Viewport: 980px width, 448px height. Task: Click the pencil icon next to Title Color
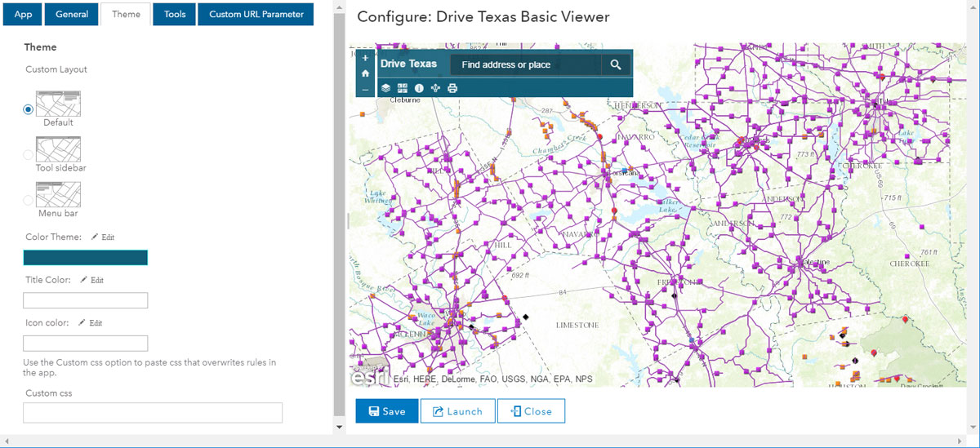tap(82, 280)
